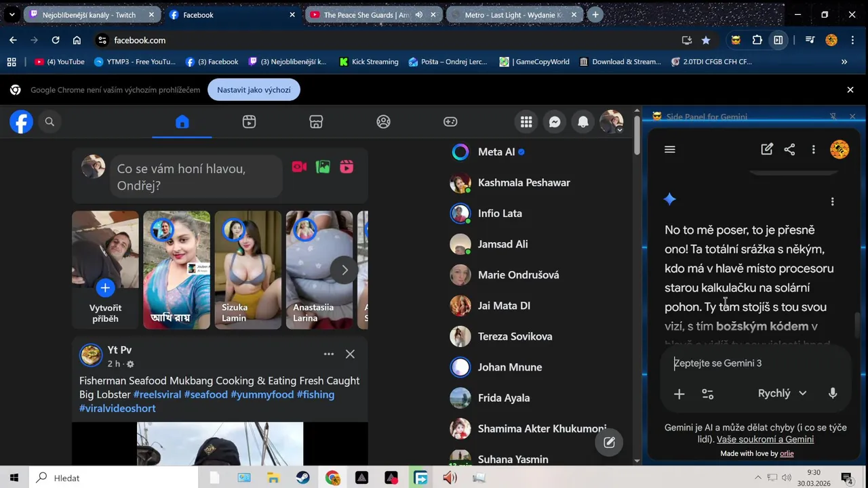The image size is (868, 488).
Task: Mute audio on The Peace She Guards tab
Action: [x=419, y=15]
